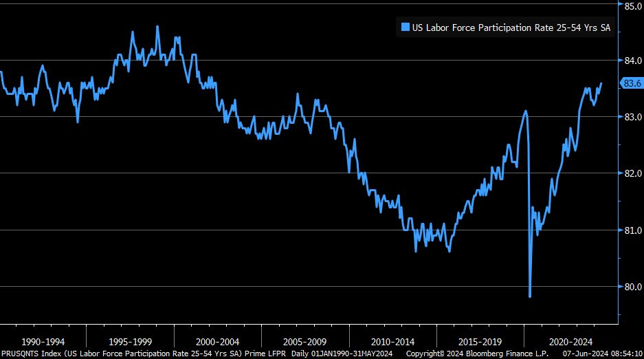Image resolution: width=644 pixels, height=359 pixels.
Task: Click the 2020 trough point near 80.0
Action: [x=530, y=296]
